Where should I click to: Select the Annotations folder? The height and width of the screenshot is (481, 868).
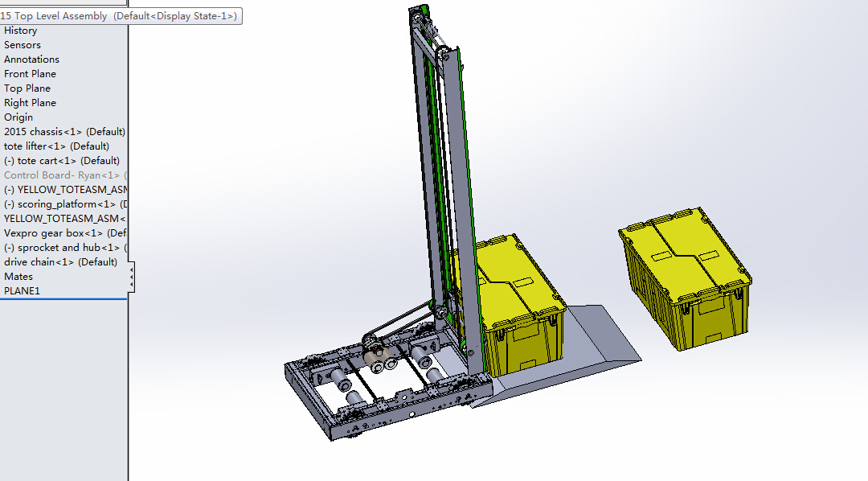point(31,59)
